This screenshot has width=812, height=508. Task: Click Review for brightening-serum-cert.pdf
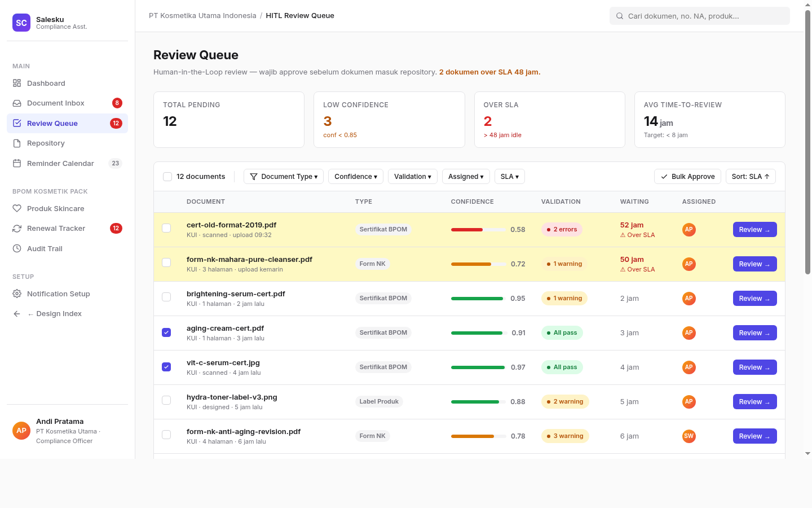[754, 298]
